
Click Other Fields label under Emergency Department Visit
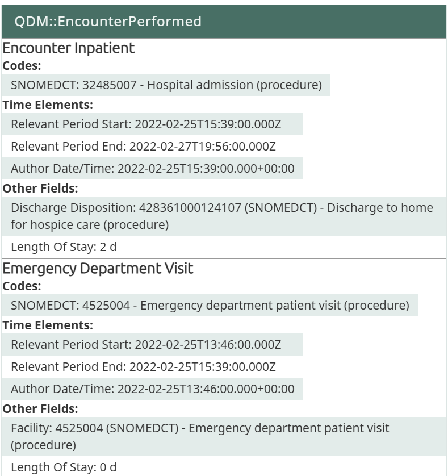(x=40, y=408)
